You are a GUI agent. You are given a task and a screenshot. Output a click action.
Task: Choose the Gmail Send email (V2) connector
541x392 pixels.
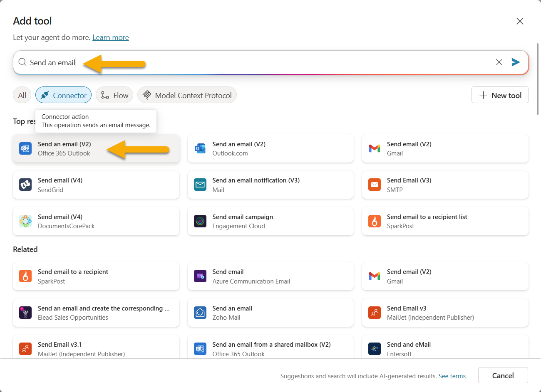tap(445, 148)
